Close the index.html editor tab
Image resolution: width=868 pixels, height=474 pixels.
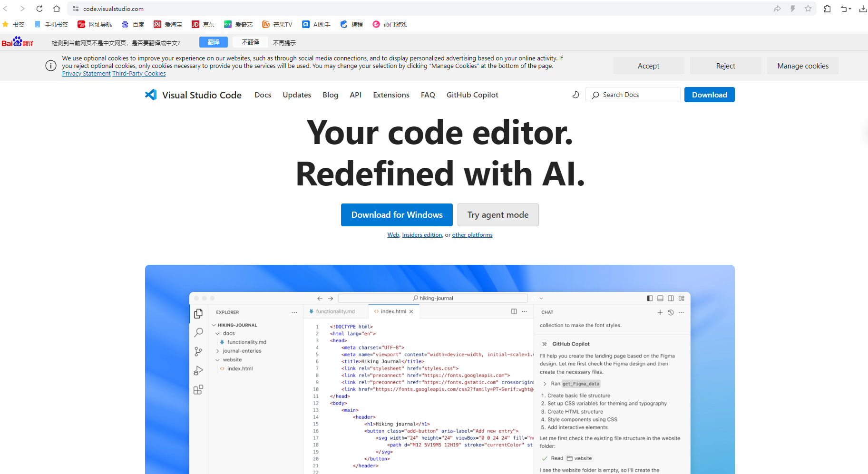click(411, 311)
